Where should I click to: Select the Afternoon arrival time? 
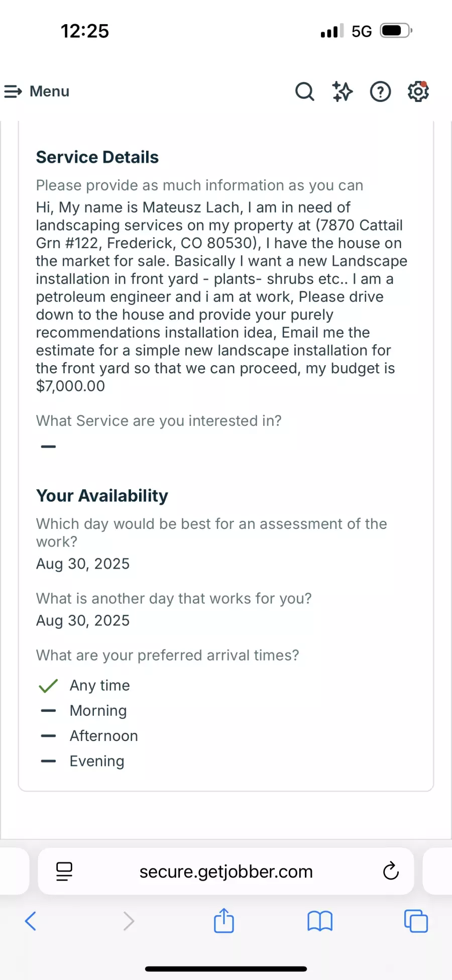pos(103,736)
